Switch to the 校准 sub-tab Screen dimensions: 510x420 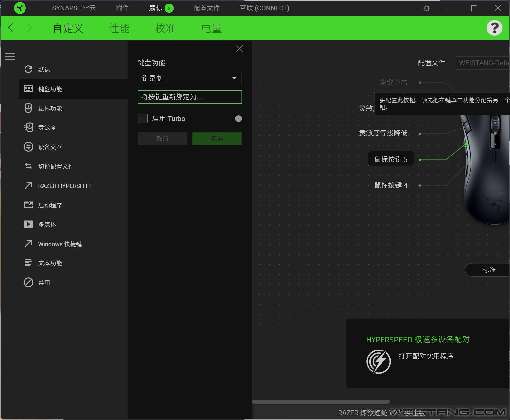click(x=165, y=28)
